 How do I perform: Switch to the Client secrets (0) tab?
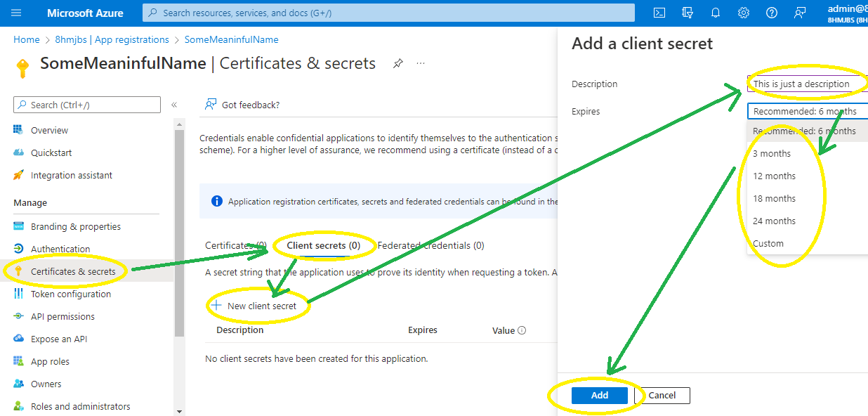click(324, 245)
